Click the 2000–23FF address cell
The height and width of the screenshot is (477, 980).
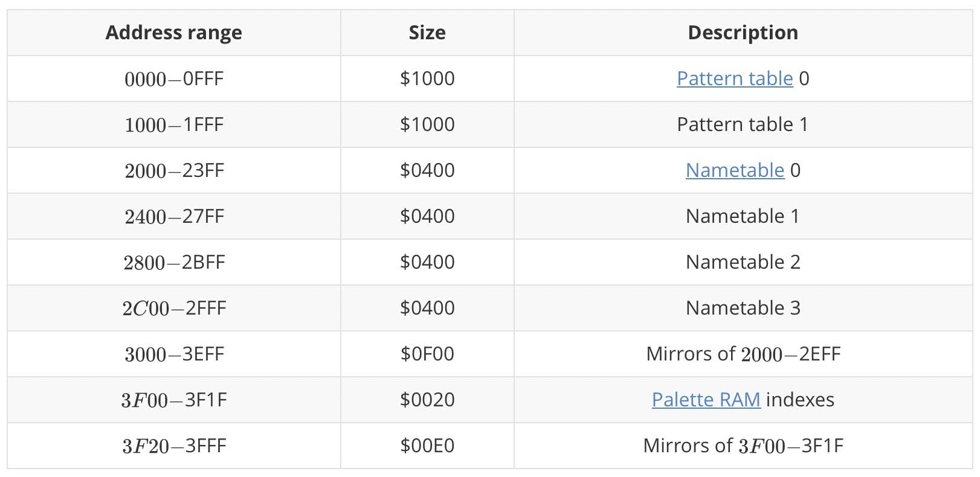[x=174, y=170]
